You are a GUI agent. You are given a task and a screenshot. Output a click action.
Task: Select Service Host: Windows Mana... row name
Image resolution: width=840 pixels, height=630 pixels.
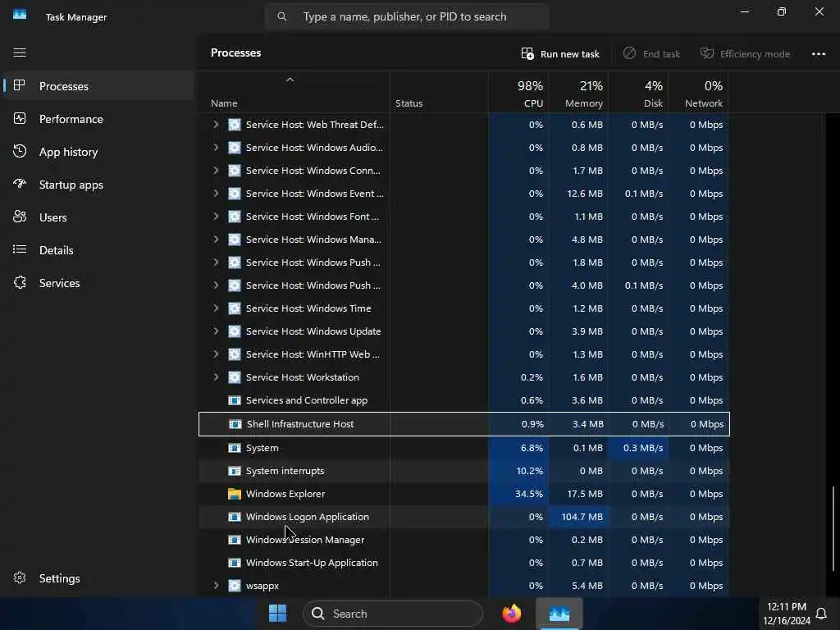coord(313,240)
